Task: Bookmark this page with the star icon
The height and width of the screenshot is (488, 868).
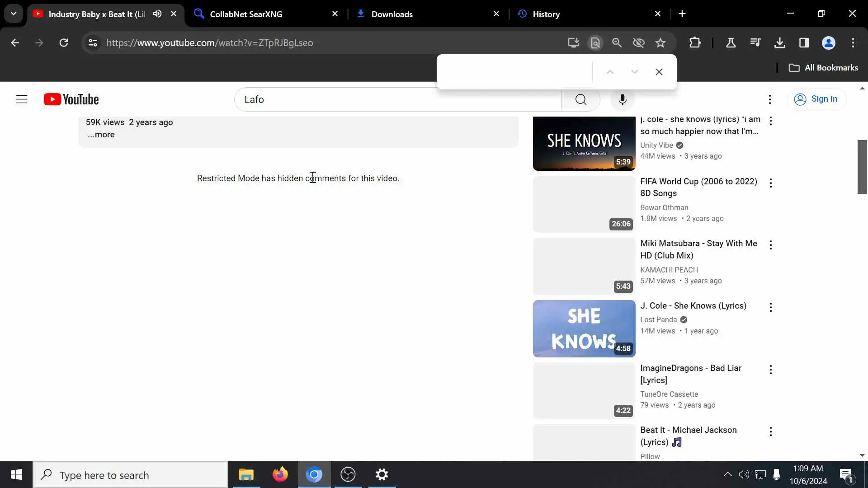Action: click(660, 43)
